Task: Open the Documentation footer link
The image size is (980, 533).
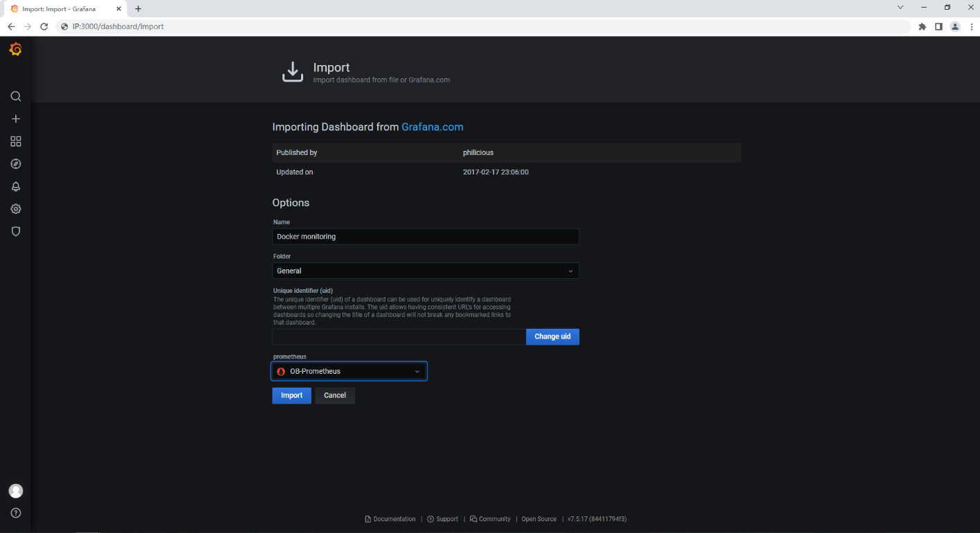Action: tap(390, 519)
